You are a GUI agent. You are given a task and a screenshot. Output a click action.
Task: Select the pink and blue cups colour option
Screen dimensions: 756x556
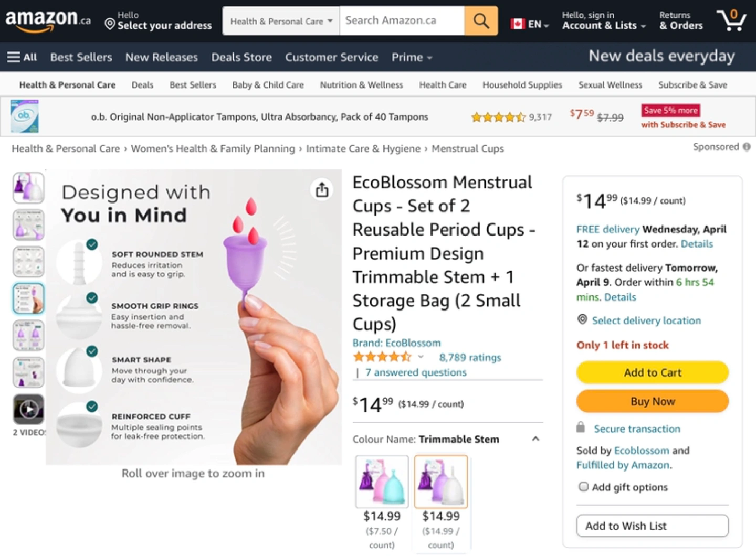click(x=382, y=482)
